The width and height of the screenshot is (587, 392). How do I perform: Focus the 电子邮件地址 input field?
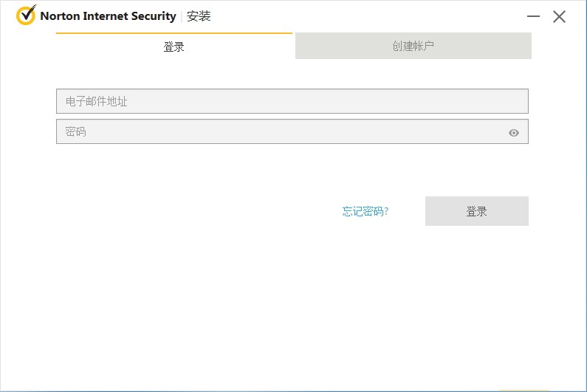pos(292,101)
